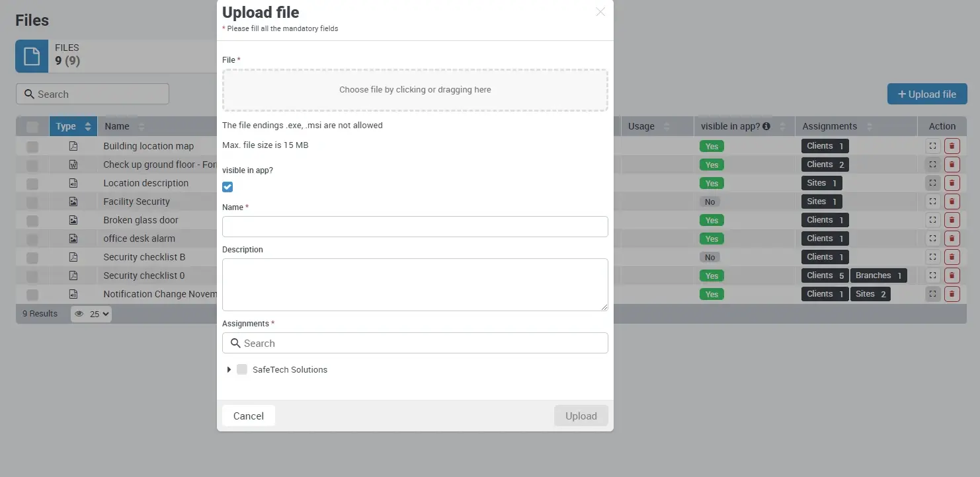Click the Upload file button
This screenshot has height=477, width=980.
[x=927, y=94]
